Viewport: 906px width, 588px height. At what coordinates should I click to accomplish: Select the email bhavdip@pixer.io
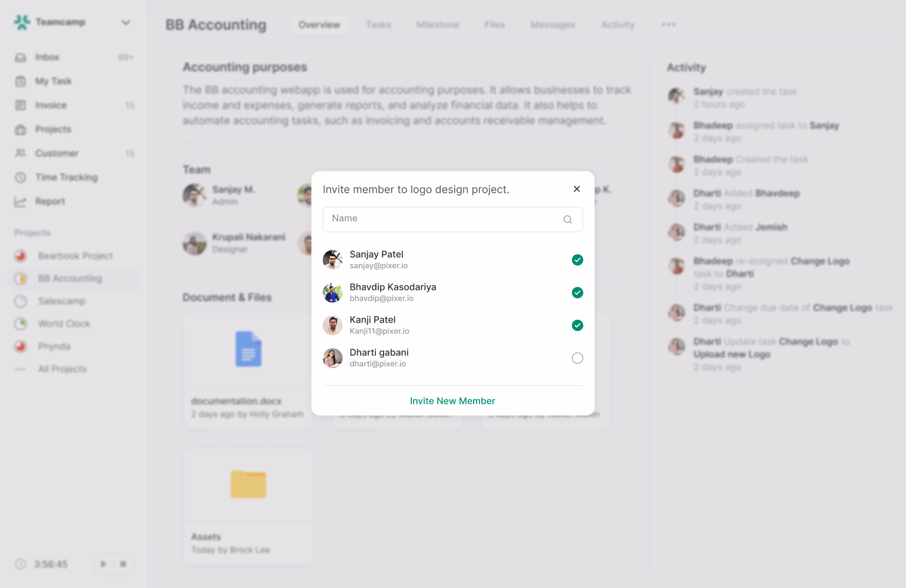pos(382,298)
